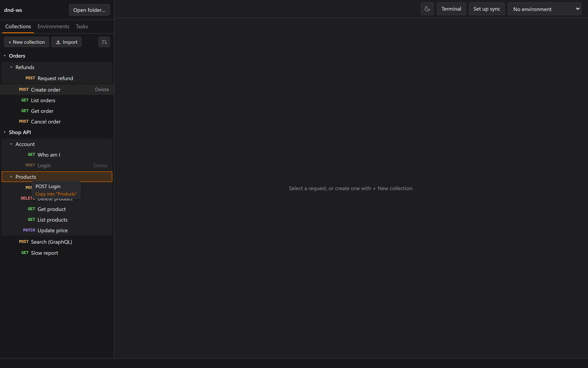
Task: Open the Who am I request
Action: pos(57,155)
